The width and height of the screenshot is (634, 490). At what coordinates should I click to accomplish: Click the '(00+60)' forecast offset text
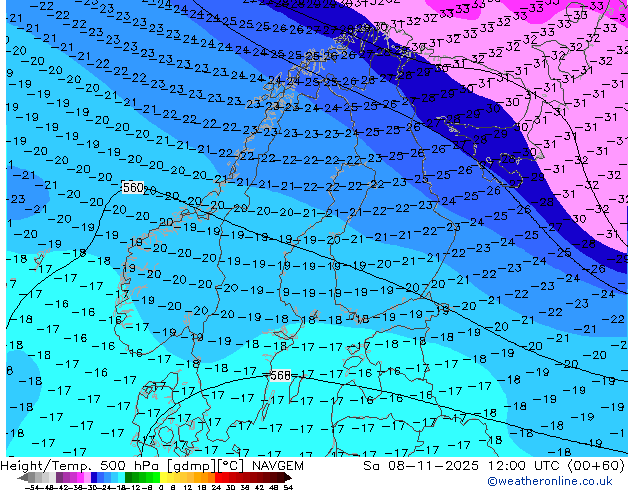596,466
